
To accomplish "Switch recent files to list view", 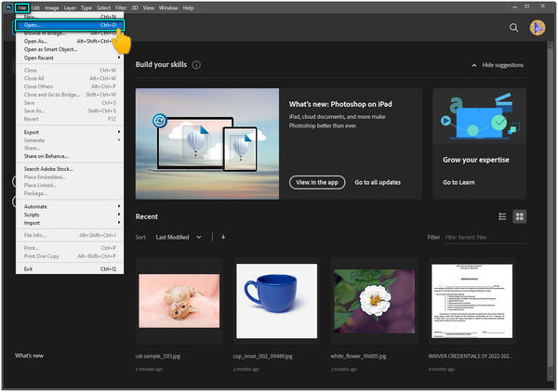I will (502, 216).
